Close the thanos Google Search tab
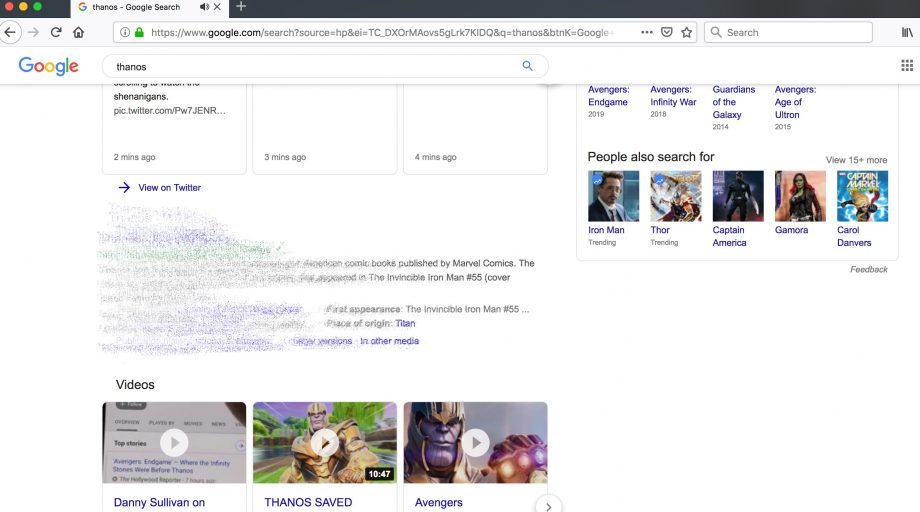The image size is (920, 512). tap(217, 7)
